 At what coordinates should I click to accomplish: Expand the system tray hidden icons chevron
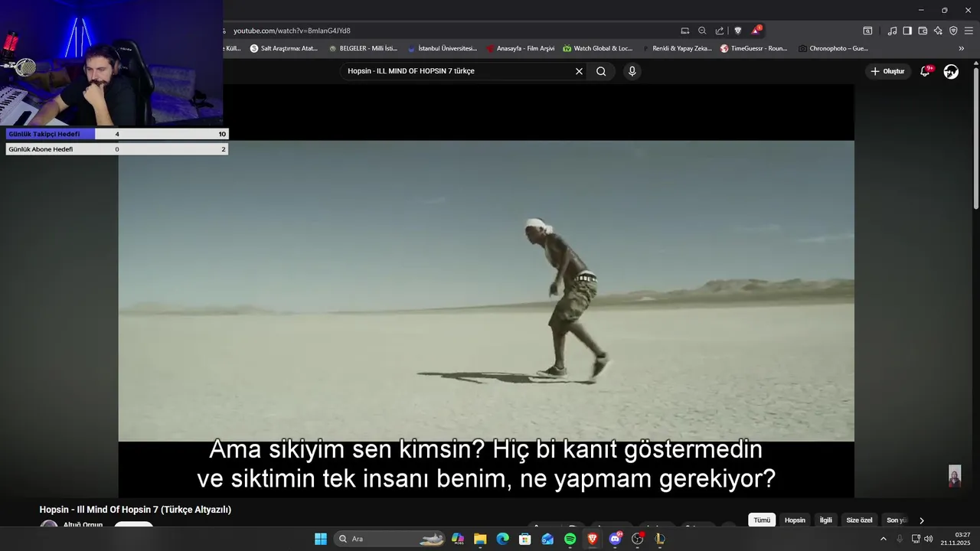click(x=883, y=539)
